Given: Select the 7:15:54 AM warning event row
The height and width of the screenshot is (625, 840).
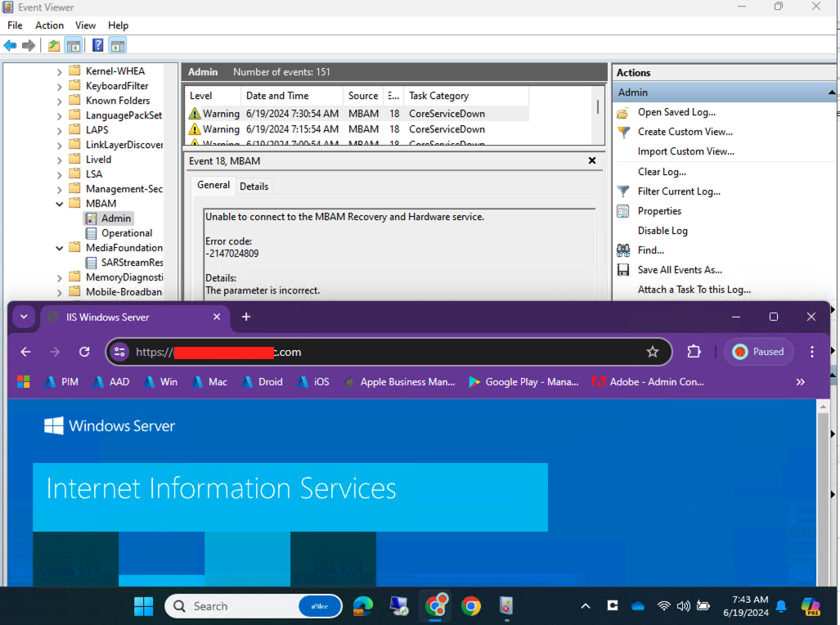Looking at the screenshot, I should [358, 129].
